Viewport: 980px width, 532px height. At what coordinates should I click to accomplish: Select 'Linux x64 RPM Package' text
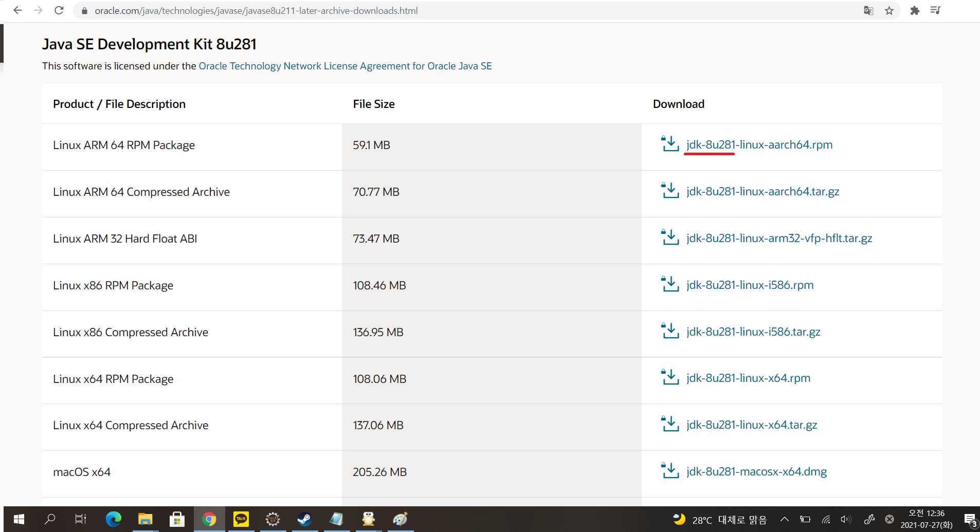(x=113, y=379)
